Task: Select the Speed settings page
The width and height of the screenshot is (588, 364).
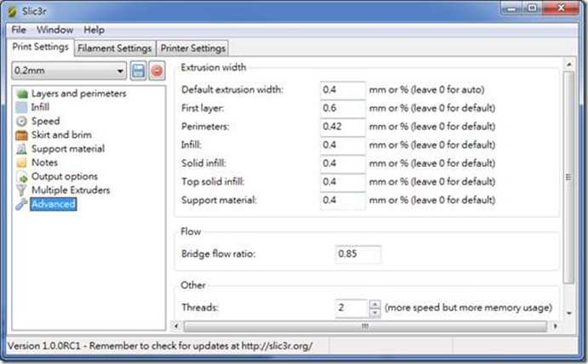Action: (45, 121)
